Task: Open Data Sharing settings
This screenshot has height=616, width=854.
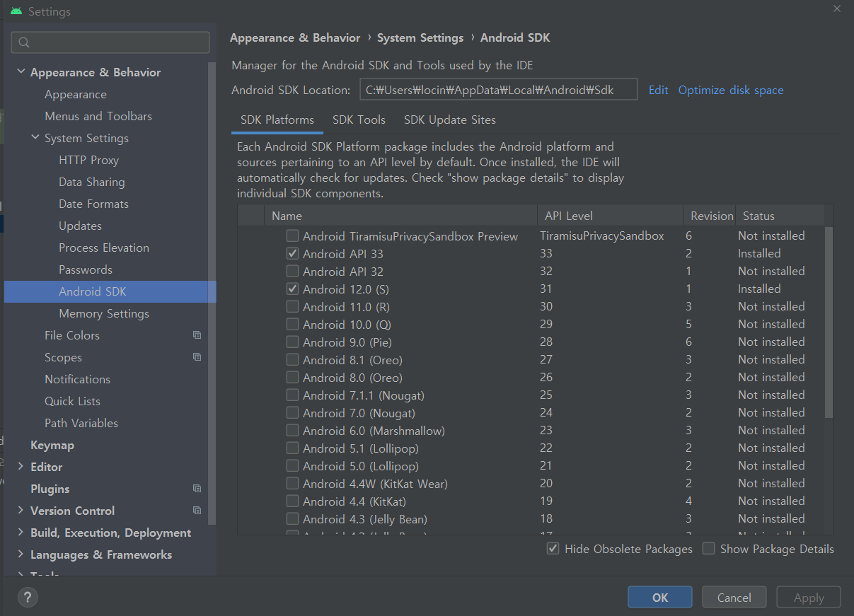Action: 92,182
